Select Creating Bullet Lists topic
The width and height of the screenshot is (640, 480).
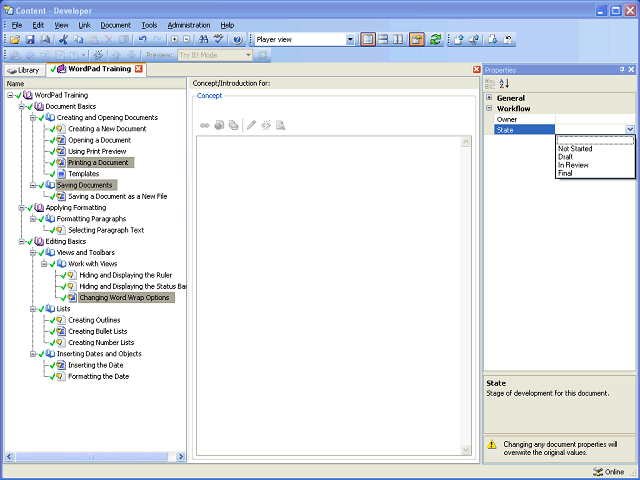click(98, 331)
